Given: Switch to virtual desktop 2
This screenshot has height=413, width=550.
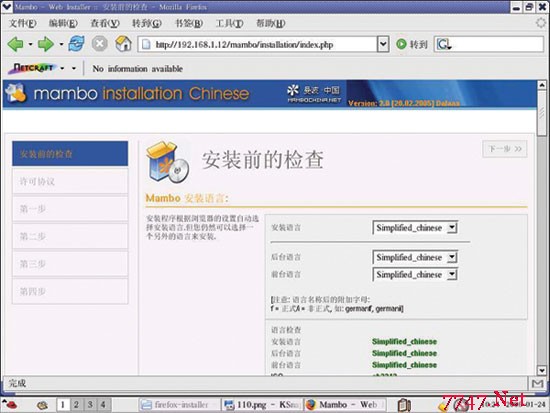Looking at the screenshot, I should pos(76,405).
